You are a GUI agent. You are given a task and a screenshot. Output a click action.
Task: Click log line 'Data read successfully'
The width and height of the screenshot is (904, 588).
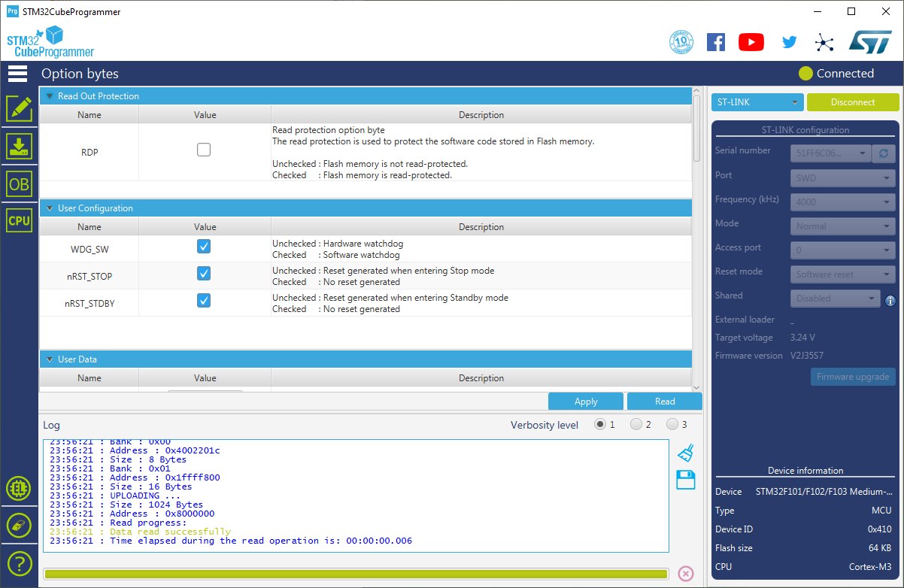point(140,532)
